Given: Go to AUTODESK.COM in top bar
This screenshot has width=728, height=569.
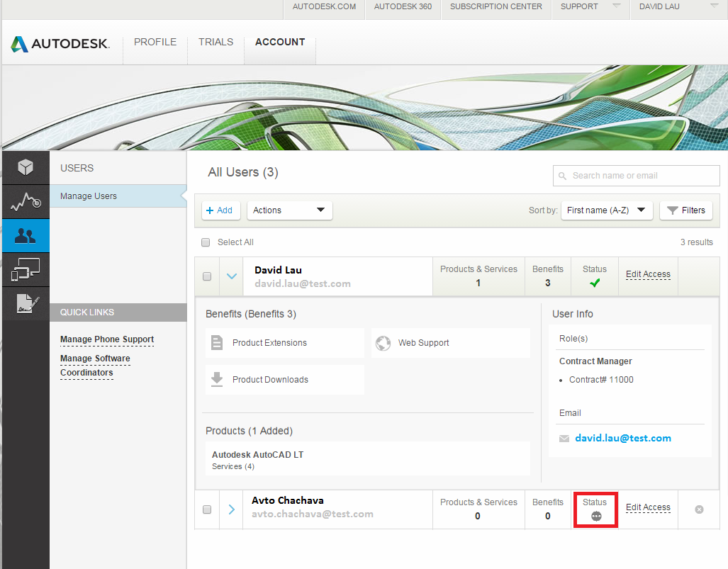Looking at the screenshot, I should pos(324,6).
